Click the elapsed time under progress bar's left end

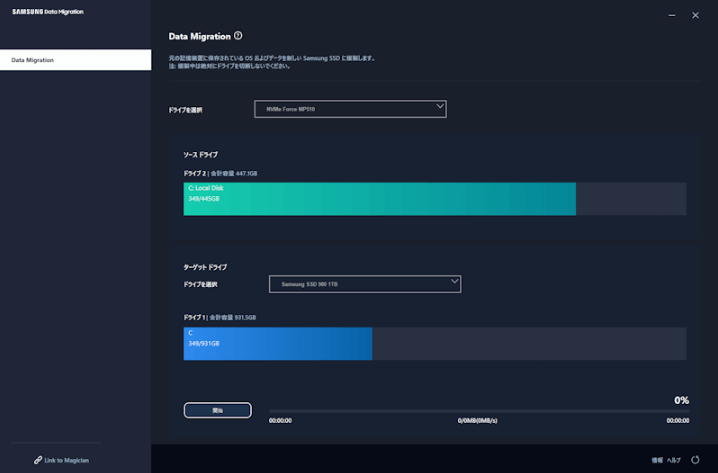coord(280,420)
